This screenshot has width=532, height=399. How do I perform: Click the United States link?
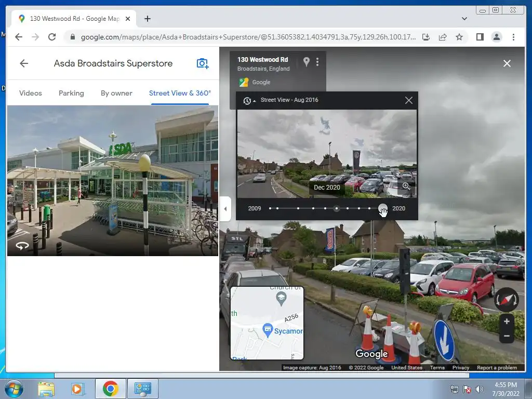pos(407,367)
